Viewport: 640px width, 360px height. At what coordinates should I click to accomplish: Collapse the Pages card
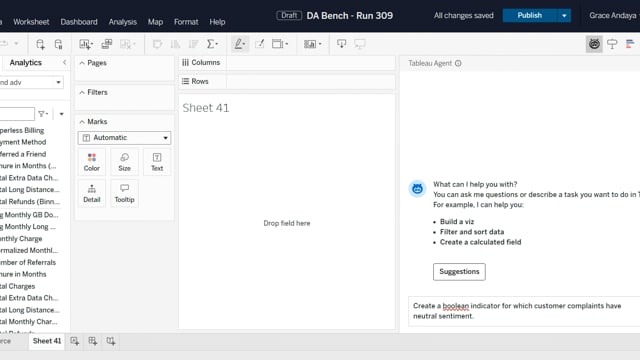[82, 63]
